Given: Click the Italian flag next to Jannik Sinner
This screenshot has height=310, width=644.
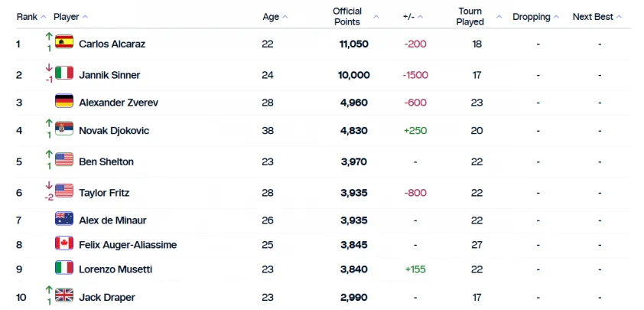Looking at the screenshot, I should click(x=64, y=74).
